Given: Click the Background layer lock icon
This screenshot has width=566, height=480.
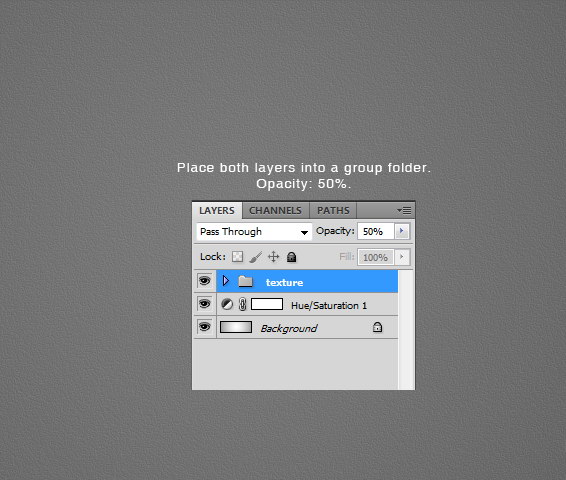Looking at the screenshot, I should (x=377, y=327).
